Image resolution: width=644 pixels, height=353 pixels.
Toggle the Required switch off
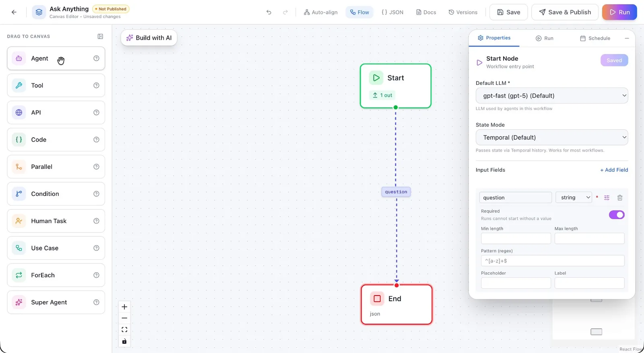click(617, 215)
